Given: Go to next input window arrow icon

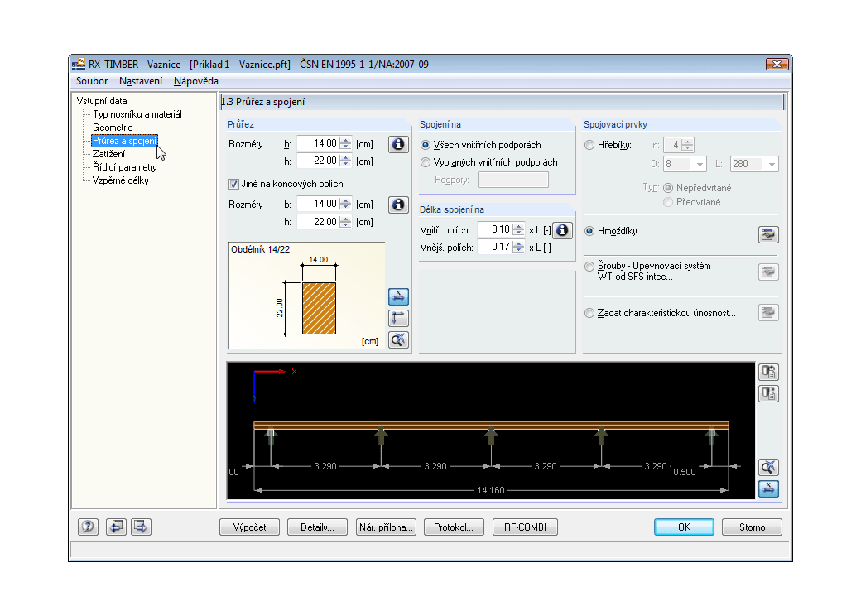Looking at the screenshot, I should [141, 527].
